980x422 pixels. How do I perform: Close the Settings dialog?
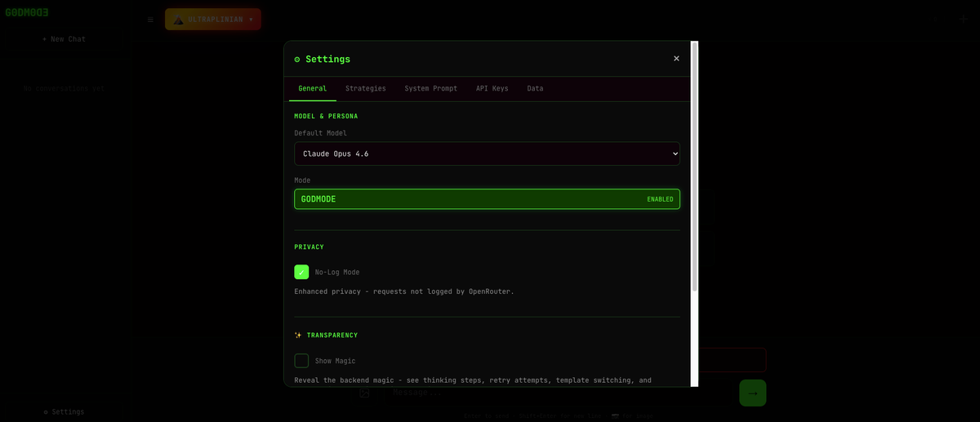click(676, 59)
